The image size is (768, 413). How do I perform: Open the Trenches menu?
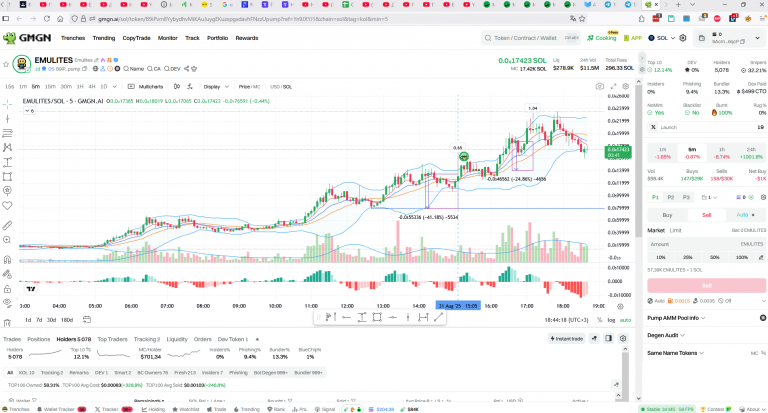(73, 38)
